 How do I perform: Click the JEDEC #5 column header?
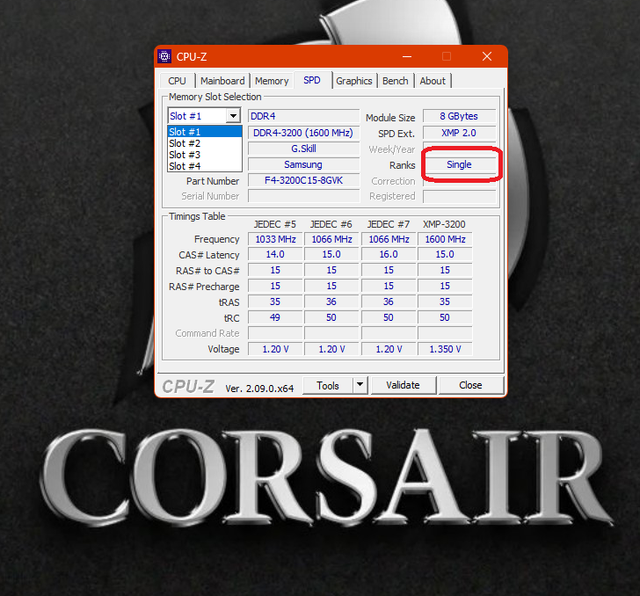click(275, 224)
